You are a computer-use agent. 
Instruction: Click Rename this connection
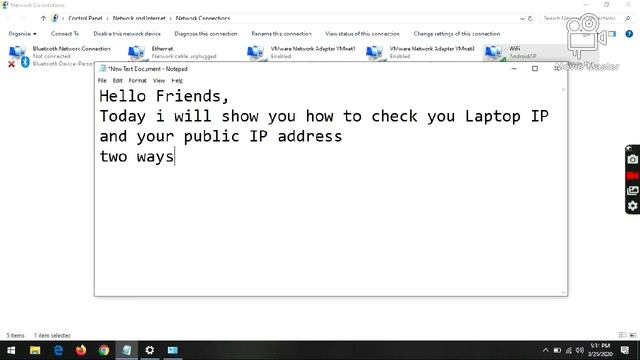pos(281,34)
